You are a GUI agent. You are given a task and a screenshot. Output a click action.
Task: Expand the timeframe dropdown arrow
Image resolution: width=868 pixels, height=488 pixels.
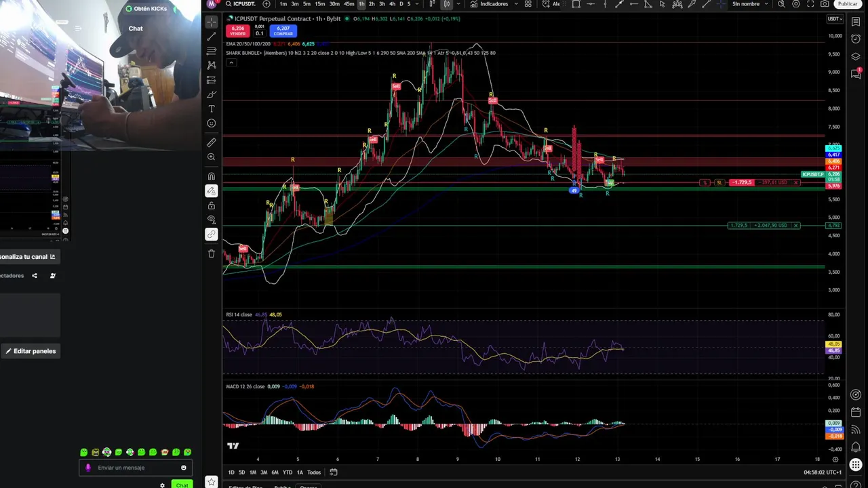point(418,4)
